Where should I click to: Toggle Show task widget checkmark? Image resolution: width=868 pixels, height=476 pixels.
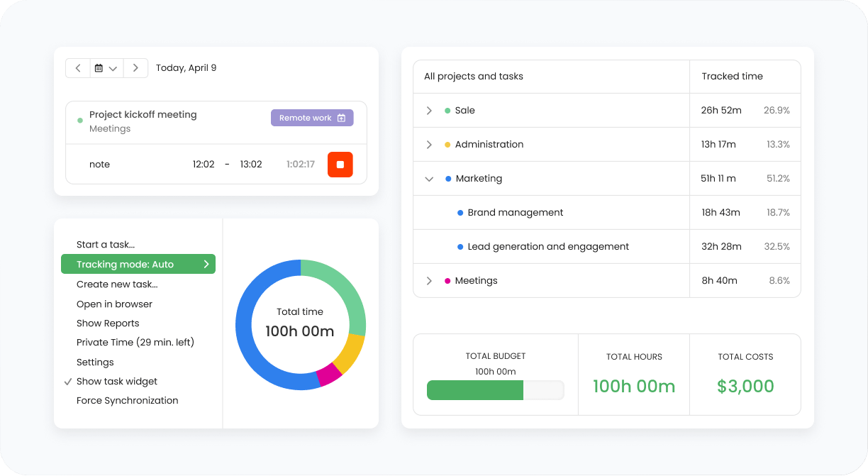click(68, 382)
